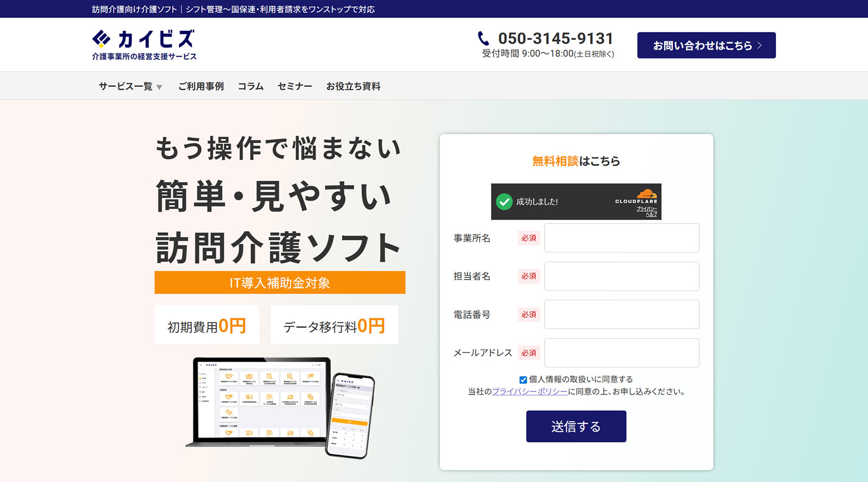Click phone number 050-3145-9131
The width and height of the screenshot is (868, 482).
click(556, 39)
